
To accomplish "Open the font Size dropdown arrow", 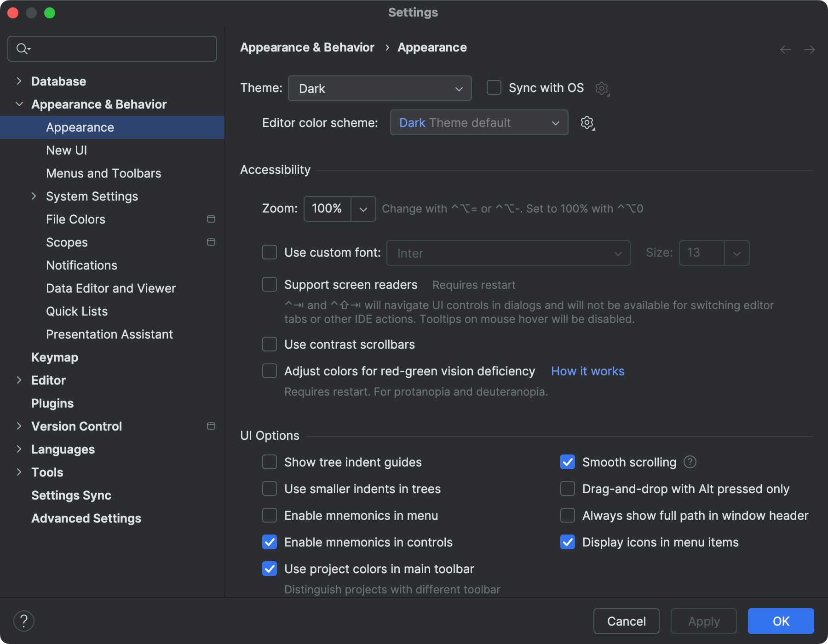I will coord(737,253).
